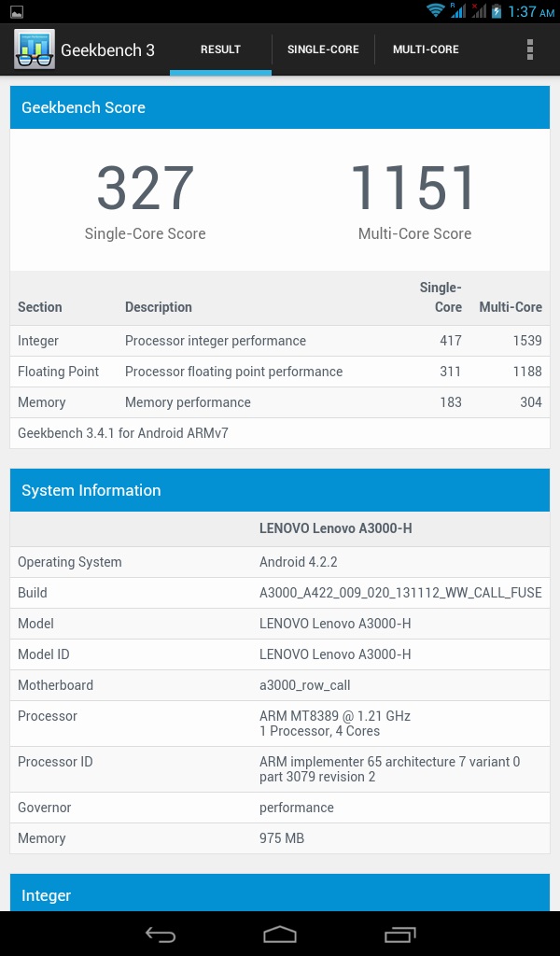
Task: Switch to the MULTI-CORE tab
Action: click(x=426, y=50)
